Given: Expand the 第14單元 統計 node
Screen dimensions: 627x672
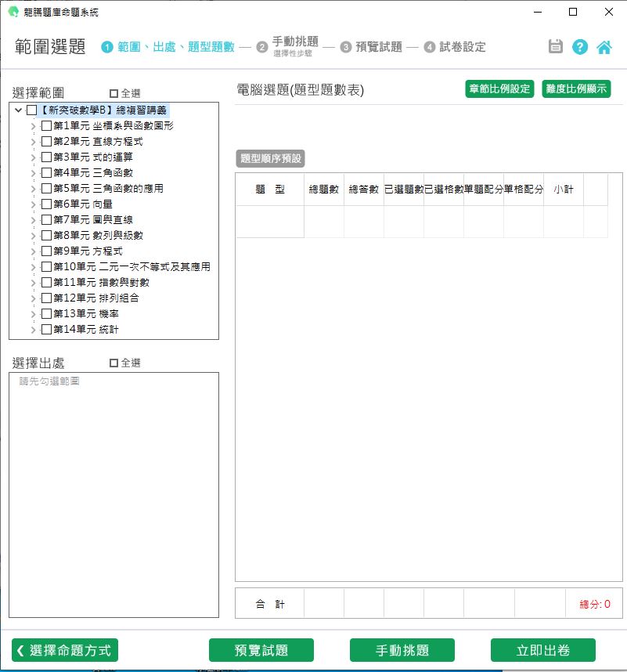Looking at the screenshot, I should pos(33,330).
